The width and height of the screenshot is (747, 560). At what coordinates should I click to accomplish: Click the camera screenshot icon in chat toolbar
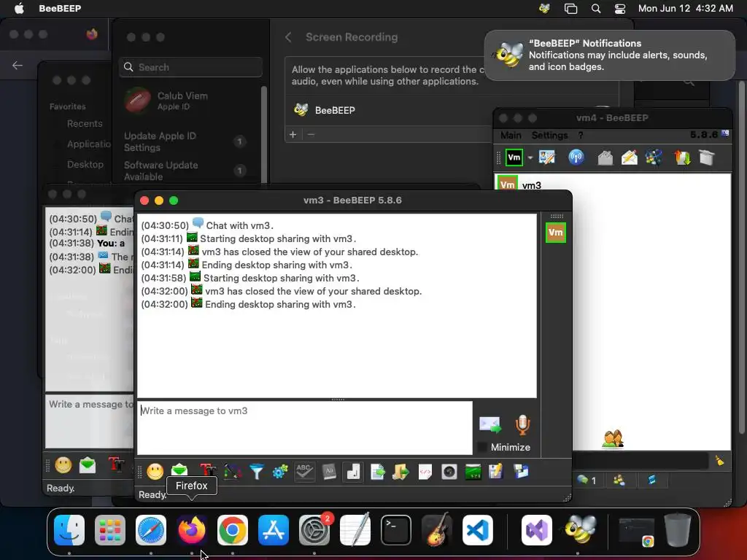click(449, 472)
